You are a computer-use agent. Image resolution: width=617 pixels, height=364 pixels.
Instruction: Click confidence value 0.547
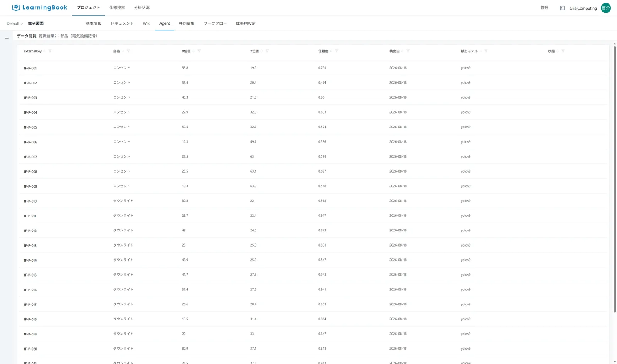pyautogui.click(x=322, y=260)
